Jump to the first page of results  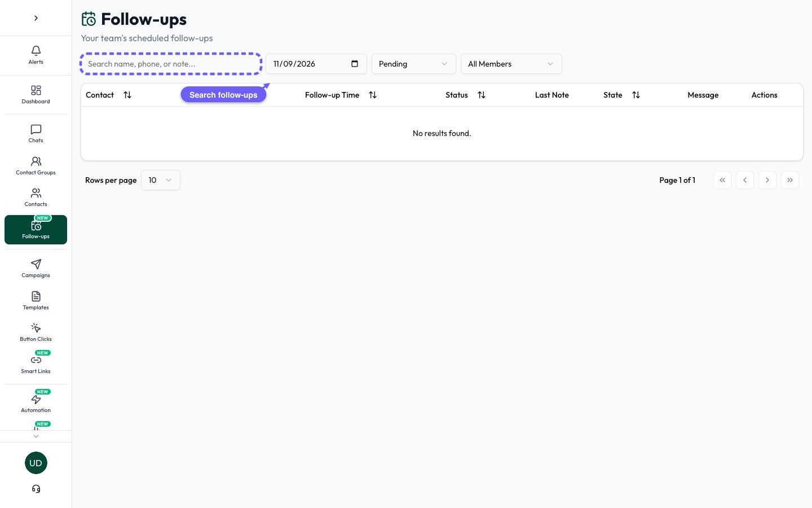point(722,180)
